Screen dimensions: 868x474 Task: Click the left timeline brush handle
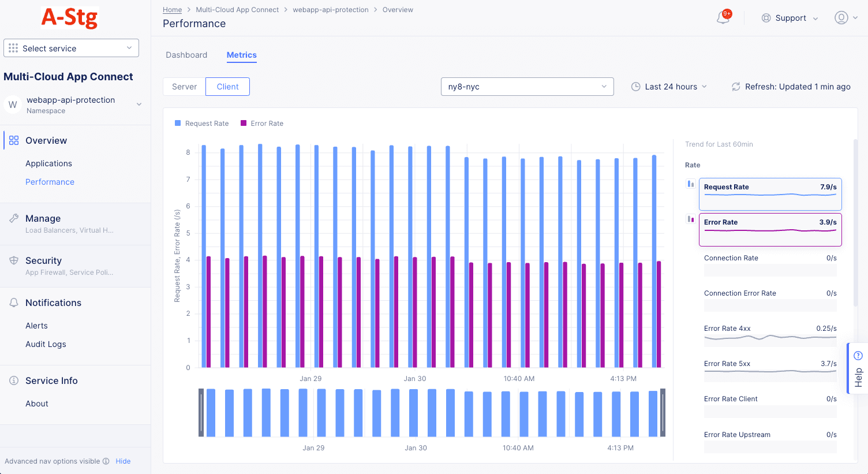tap(200, 413)
